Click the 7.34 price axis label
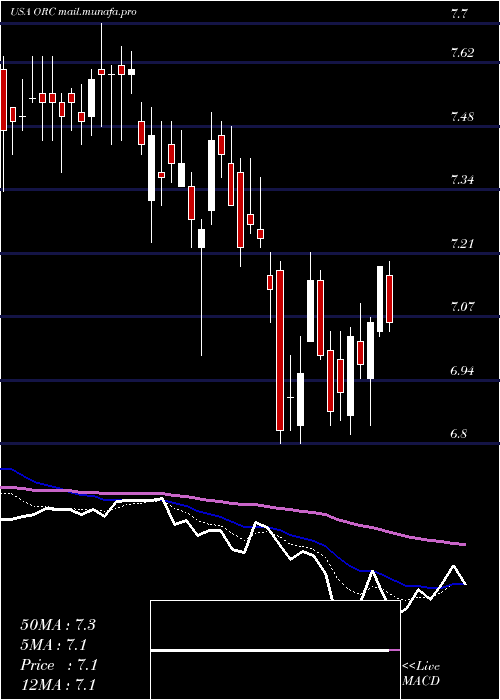The image size is (500, 700). 462,180
